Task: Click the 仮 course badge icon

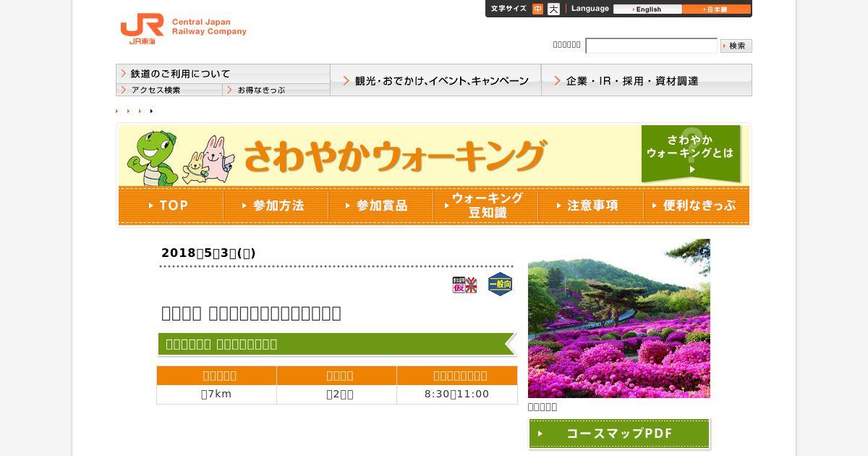Action: coord(465,285)
